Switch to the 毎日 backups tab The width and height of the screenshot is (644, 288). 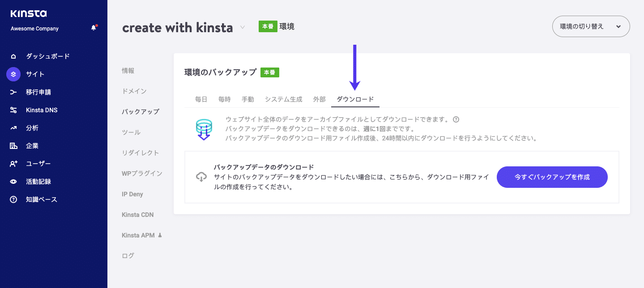tap(201, 99)
